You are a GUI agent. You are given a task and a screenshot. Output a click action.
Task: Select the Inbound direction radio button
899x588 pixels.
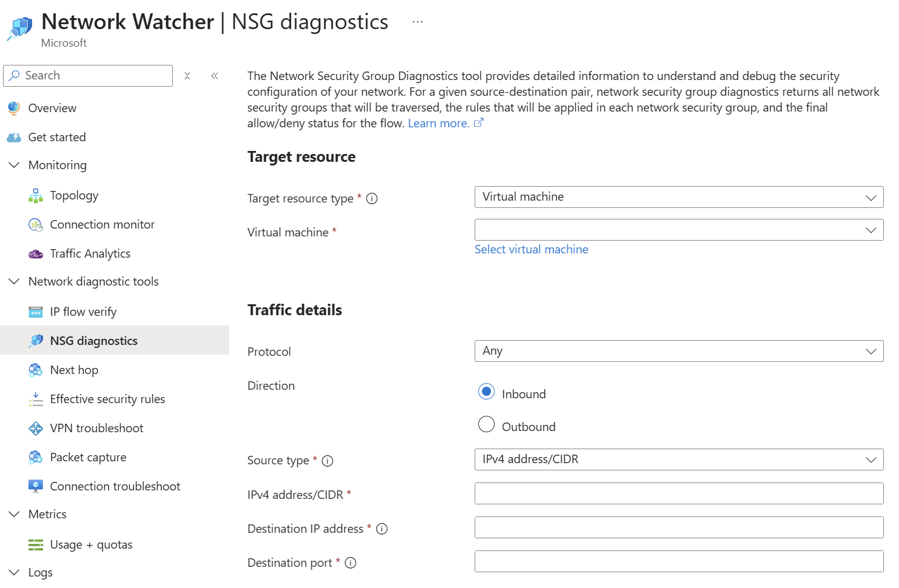point(486,392)
